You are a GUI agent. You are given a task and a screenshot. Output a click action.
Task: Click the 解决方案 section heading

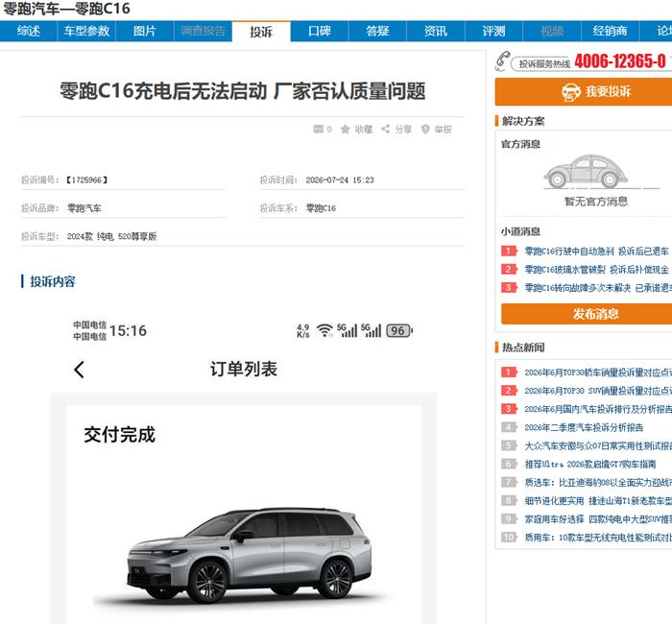click(x=523, y=121)
